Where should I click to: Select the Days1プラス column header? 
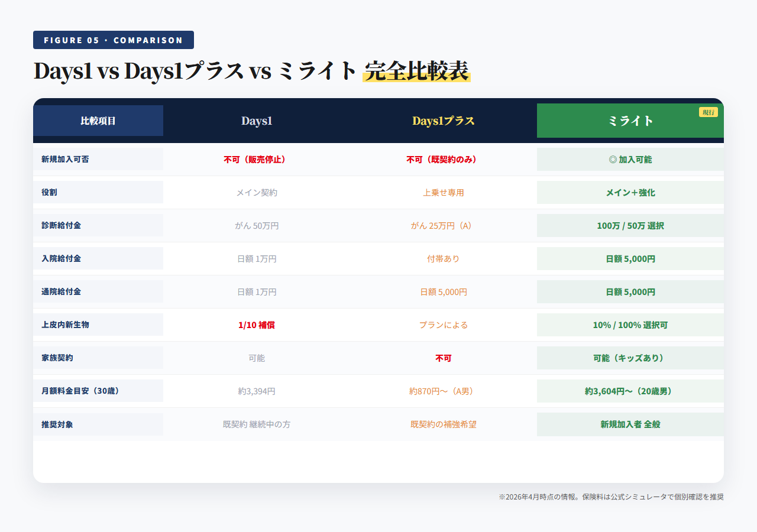click(x=443, y=121)
